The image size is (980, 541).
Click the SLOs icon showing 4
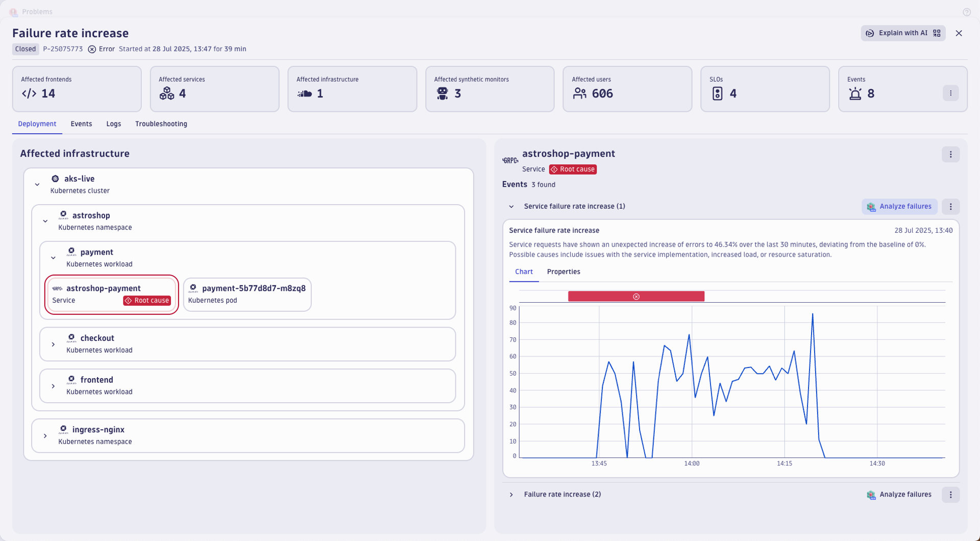coord(718,93)
